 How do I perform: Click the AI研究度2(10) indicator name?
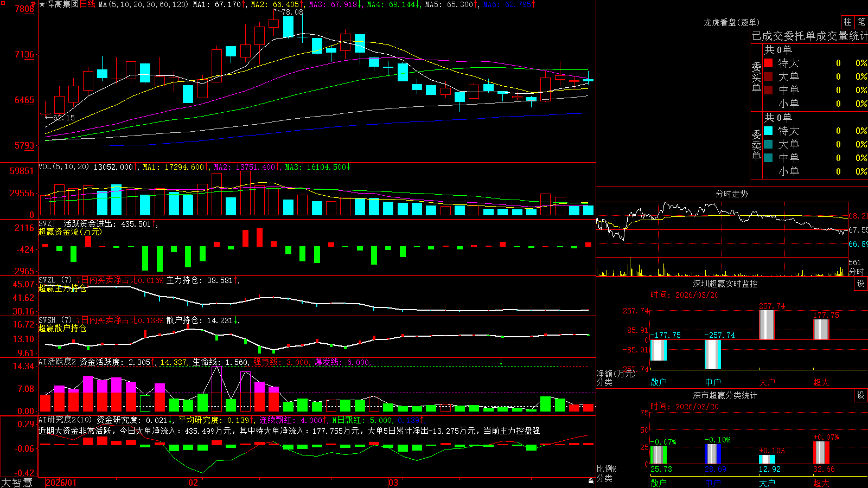[65, 420]
